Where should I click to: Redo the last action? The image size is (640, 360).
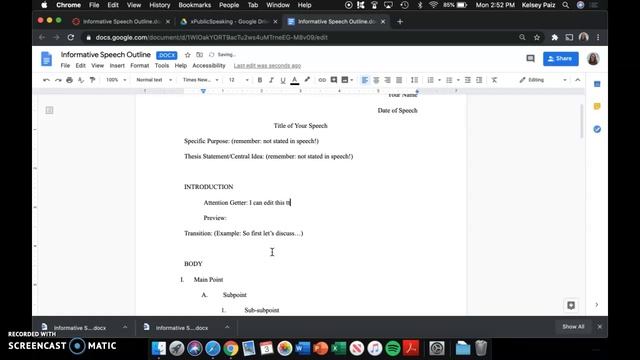click(58, 80)
